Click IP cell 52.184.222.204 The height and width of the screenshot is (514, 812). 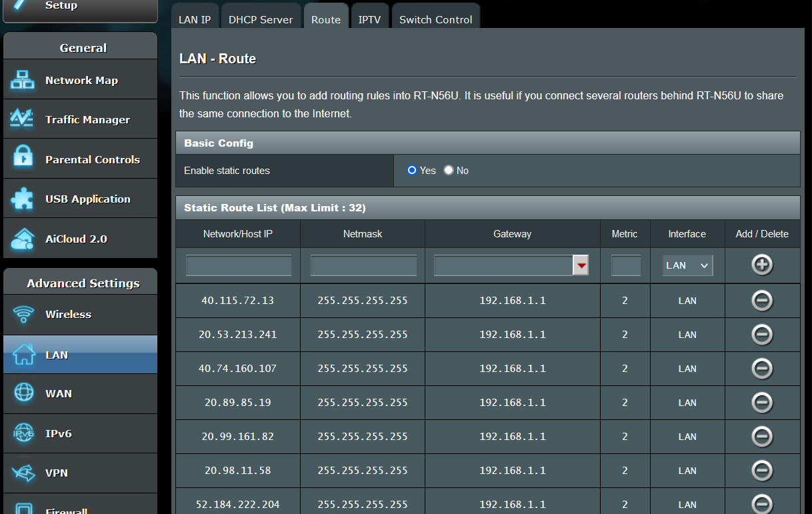point(238,501)
